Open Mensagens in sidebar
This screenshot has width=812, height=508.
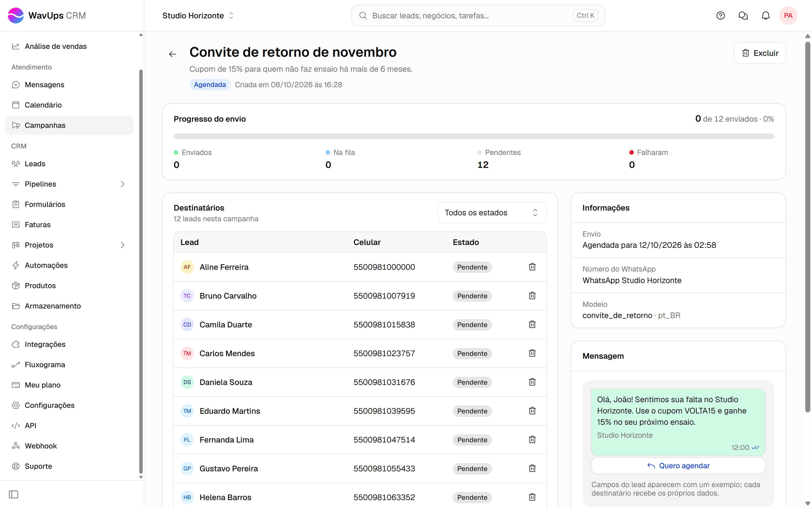pos(69,85)
